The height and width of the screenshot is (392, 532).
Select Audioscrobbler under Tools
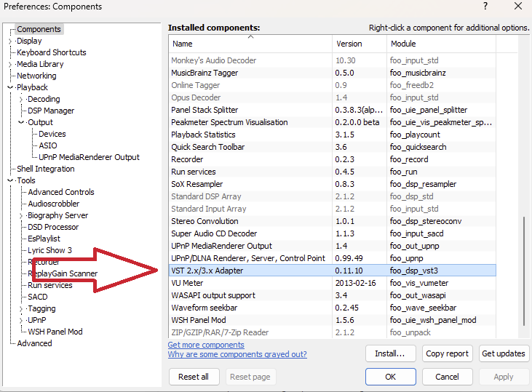54,204
